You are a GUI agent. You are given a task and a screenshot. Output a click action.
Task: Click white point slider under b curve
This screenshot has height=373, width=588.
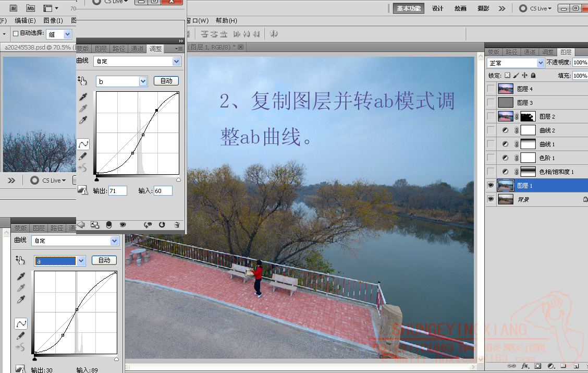click(178, 179)
